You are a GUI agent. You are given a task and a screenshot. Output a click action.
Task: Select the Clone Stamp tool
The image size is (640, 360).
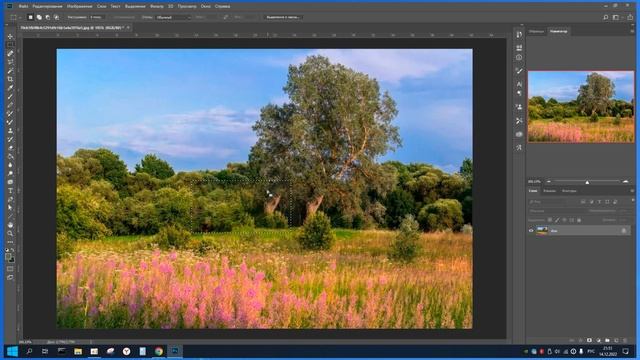(10, 131)
